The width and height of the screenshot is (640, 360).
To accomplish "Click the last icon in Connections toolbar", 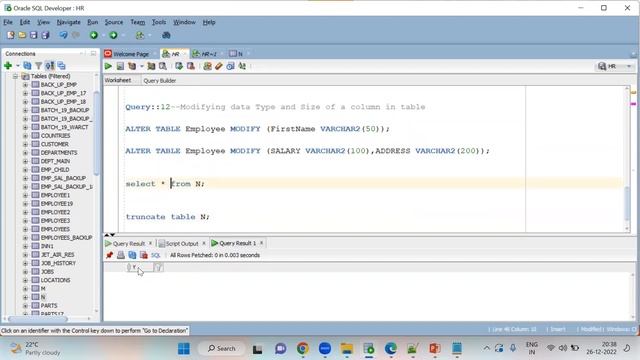I will 62,66.
